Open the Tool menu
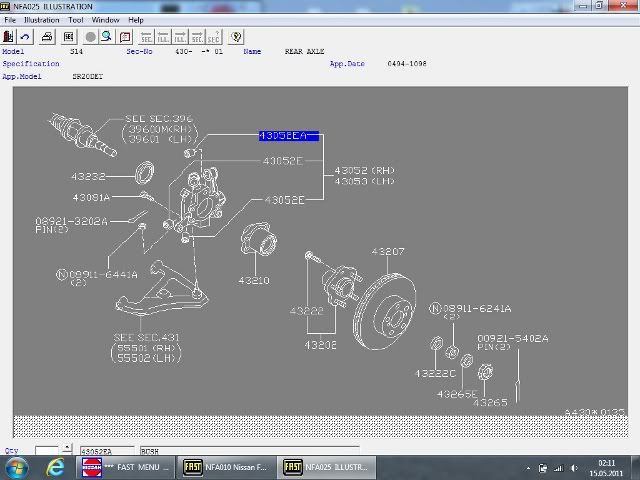 pos(76,20)
